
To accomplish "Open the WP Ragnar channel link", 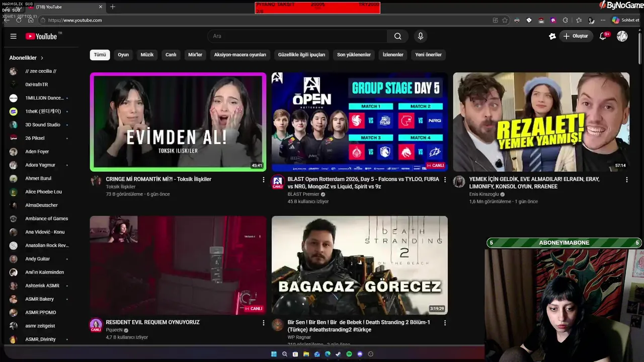I will [x=299, y=337].
